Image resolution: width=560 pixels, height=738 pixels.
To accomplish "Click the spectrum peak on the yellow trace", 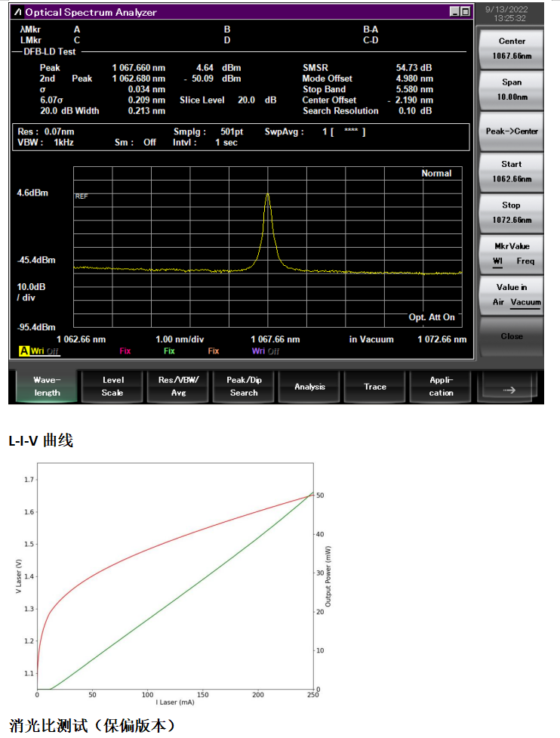I will pos(267,195).
